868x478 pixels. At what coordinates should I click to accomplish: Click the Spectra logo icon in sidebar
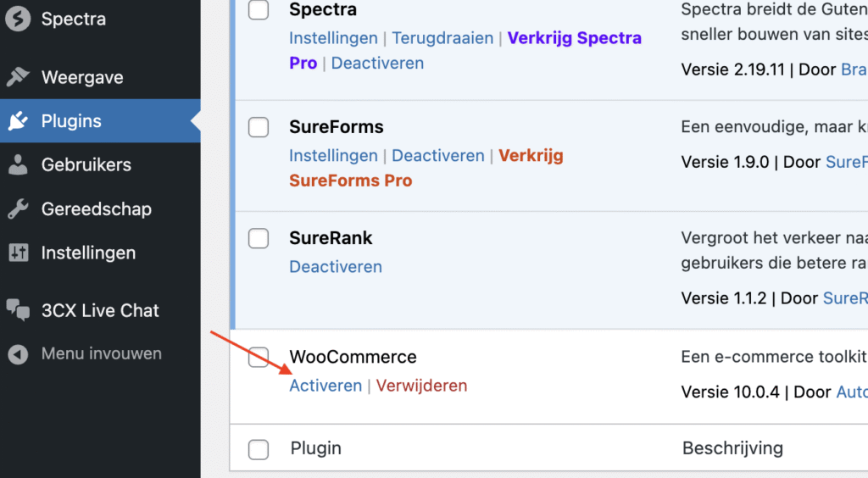18,19
